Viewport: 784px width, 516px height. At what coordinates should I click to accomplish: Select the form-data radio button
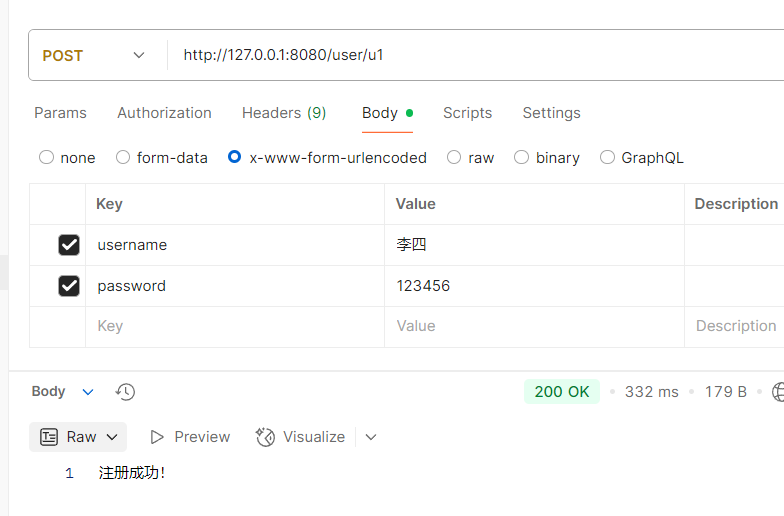pos(123,157)
